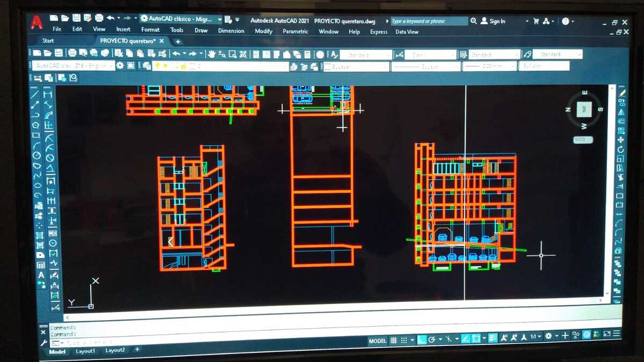Select the Text A tool in left toolbar

41,275
